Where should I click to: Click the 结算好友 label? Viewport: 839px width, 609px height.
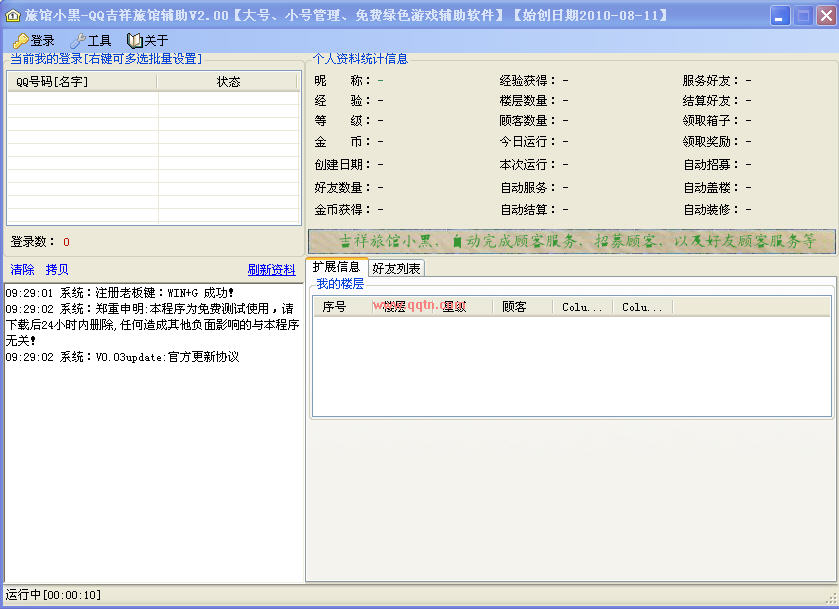click(711, 101)
